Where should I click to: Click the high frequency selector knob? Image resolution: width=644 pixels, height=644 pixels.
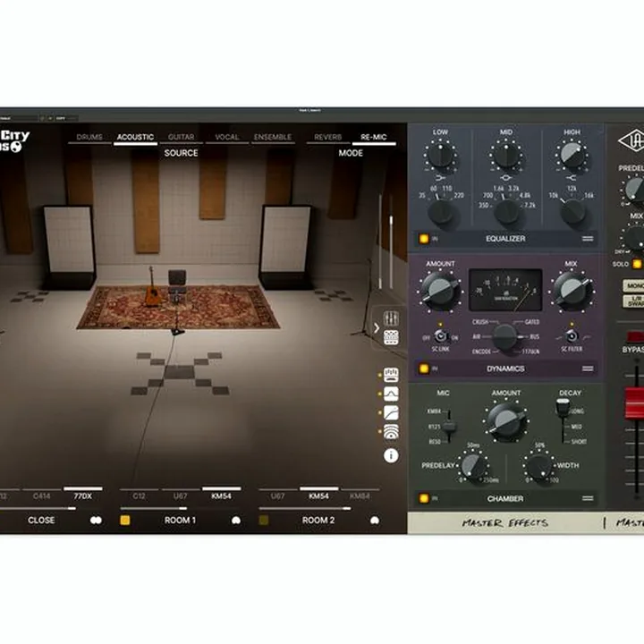click(572, 212)
